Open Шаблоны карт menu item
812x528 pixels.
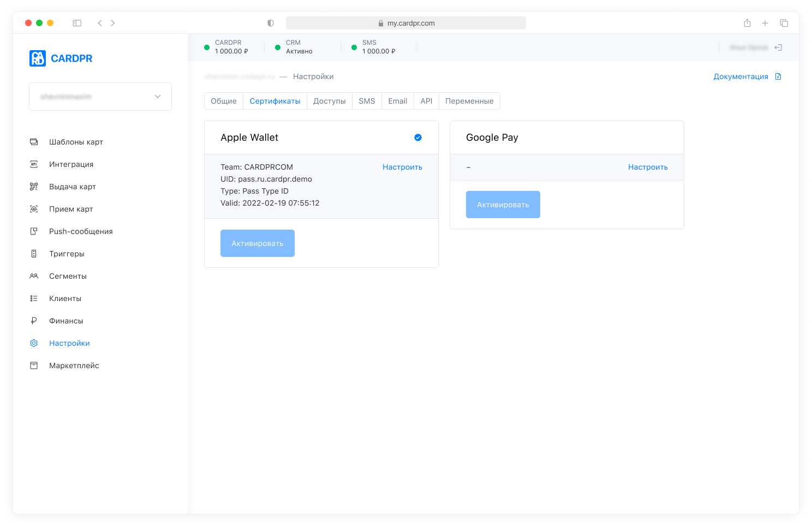coord(76,142)
